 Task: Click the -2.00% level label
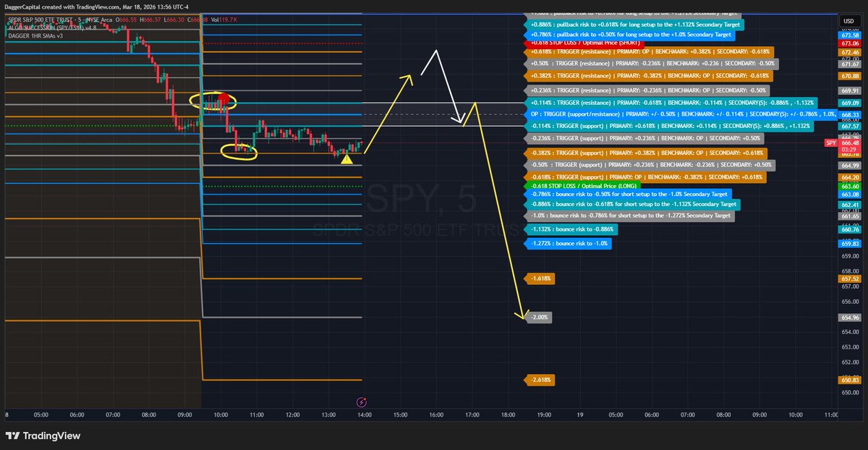point(540,318)
